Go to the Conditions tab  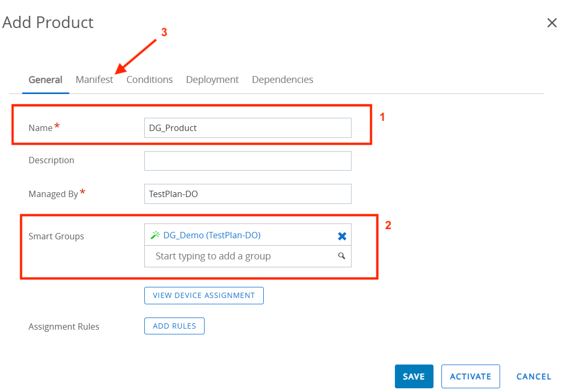(x=150, y=80)
